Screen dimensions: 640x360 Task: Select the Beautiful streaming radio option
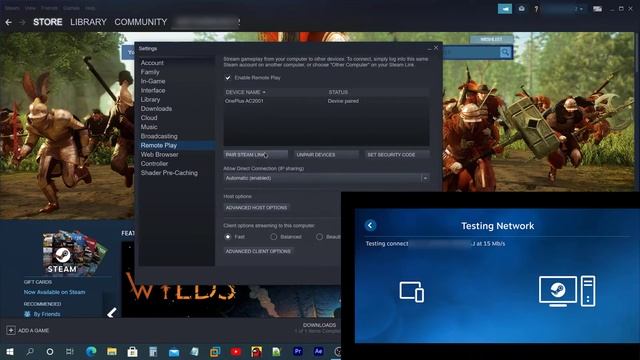point(319,237)
